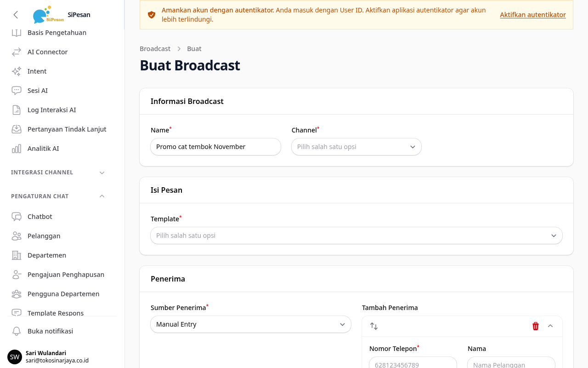
Task: Click the Pelanggan people icon
Action: (x=17, y=236)
